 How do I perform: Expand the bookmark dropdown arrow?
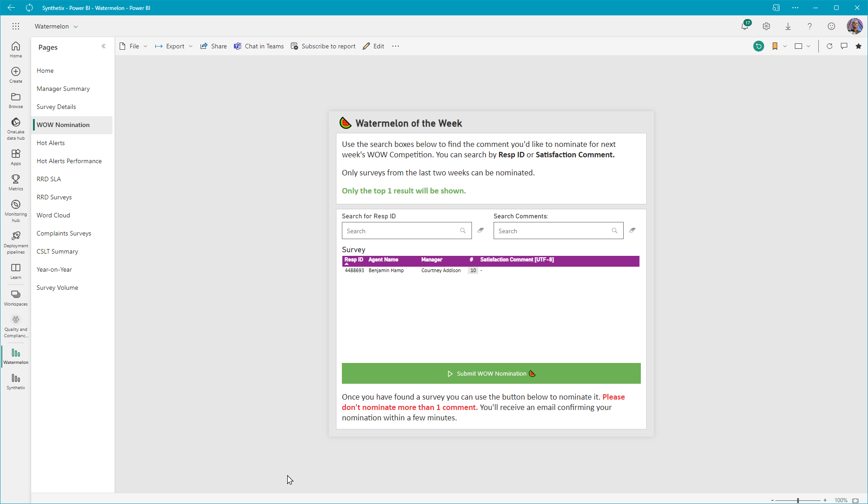click(x=785, y=46)
